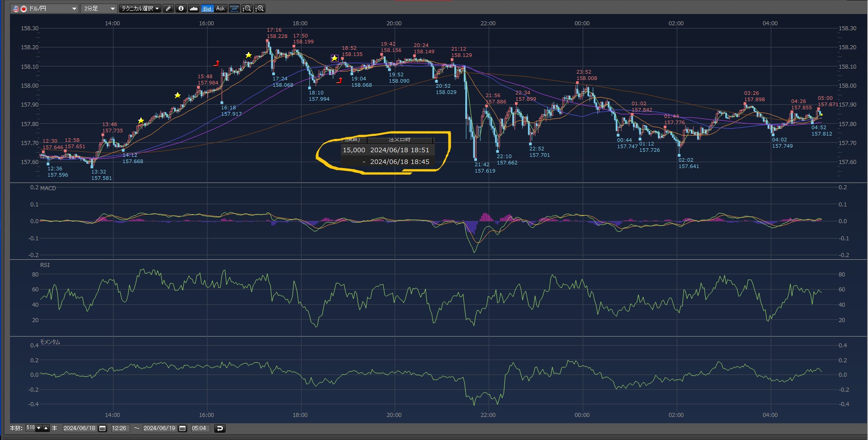The height and width of the screenshot is (440, 868).
Task: Click the return arrow reset button
Action: pyautogui.click(x=220, y=428)
